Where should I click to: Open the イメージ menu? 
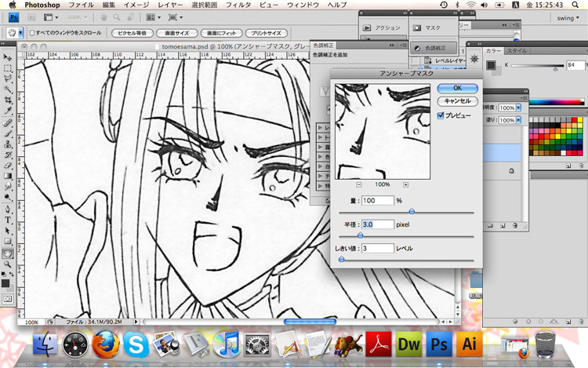pyautogui.click(x=136, y=5)
